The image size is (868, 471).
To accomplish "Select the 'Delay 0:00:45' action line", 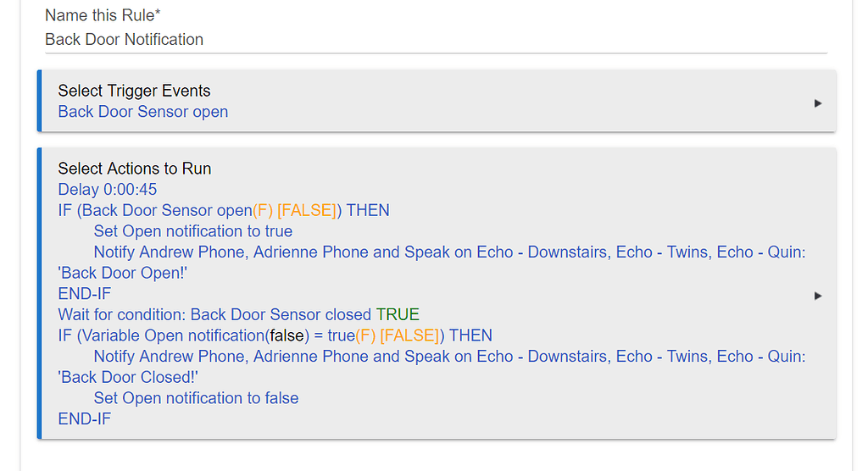I will pyautogui.click(x=107, y=189).
